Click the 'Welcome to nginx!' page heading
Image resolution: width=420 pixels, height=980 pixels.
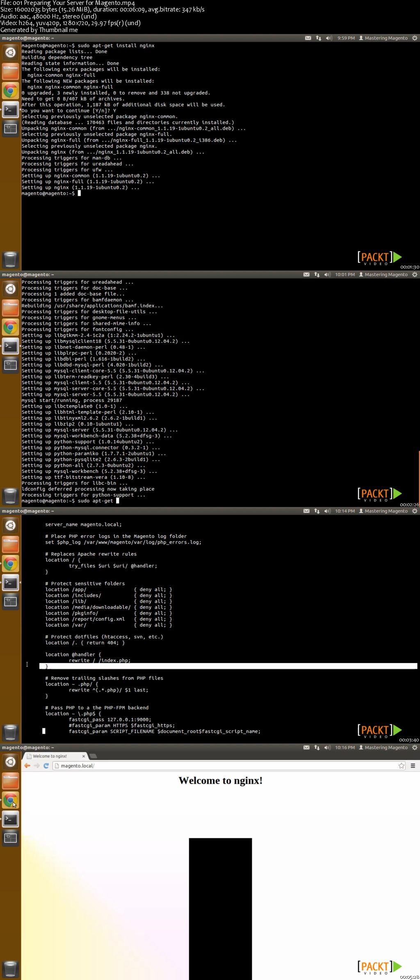tap(221, 781)
